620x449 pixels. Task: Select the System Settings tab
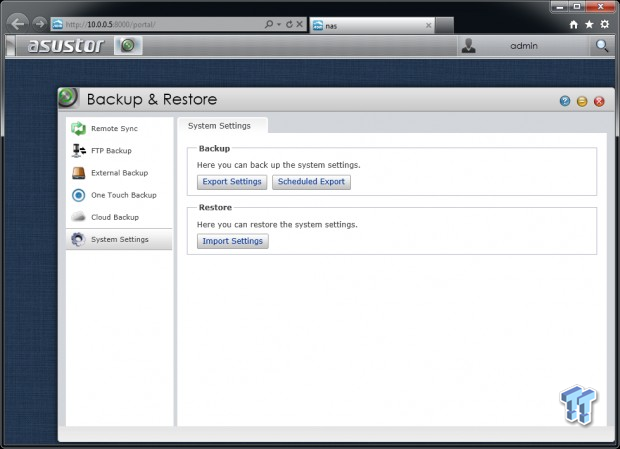(x=222, y=126)
